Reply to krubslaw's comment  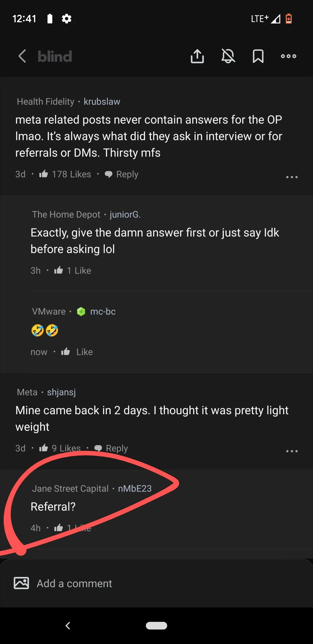click(122, 174)
